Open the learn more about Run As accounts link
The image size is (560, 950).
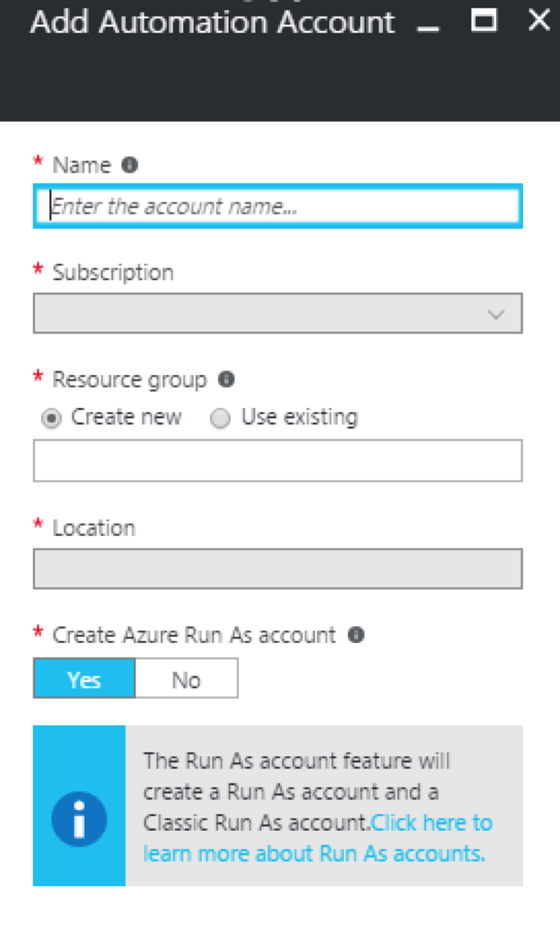pos(318,838)
